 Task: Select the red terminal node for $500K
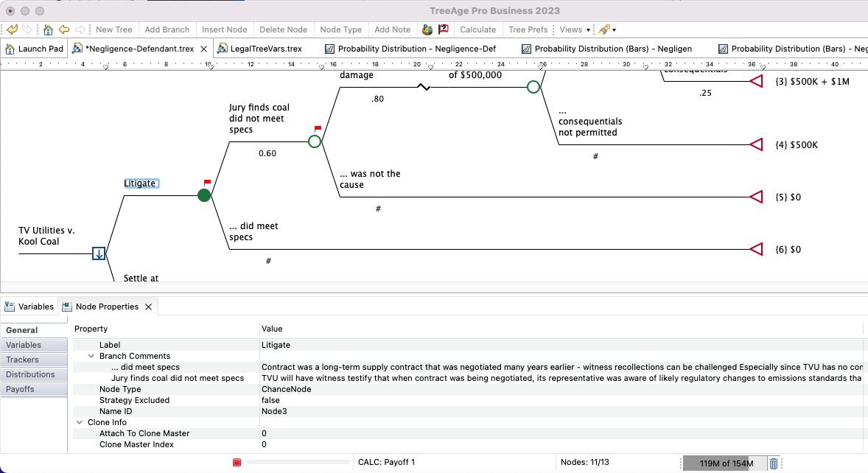756,145
